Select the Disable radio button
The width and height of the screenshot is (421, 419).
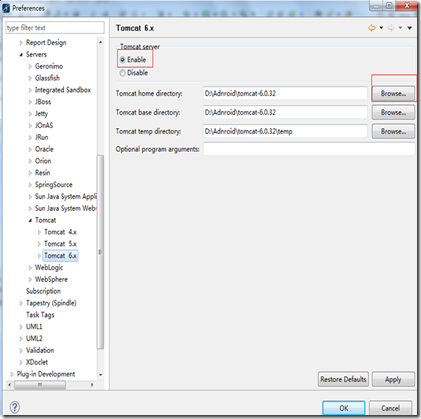click(123, 73)
